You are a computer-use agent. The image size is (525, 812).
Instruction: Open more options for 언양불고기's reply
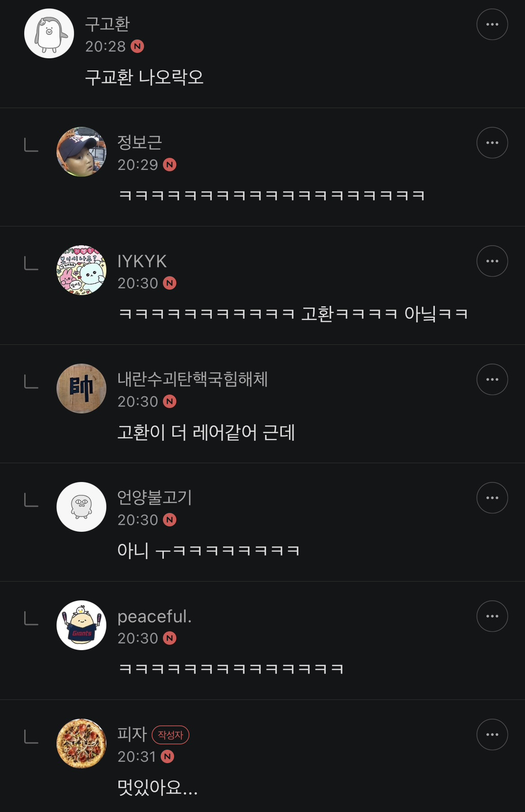pos(492,497)
